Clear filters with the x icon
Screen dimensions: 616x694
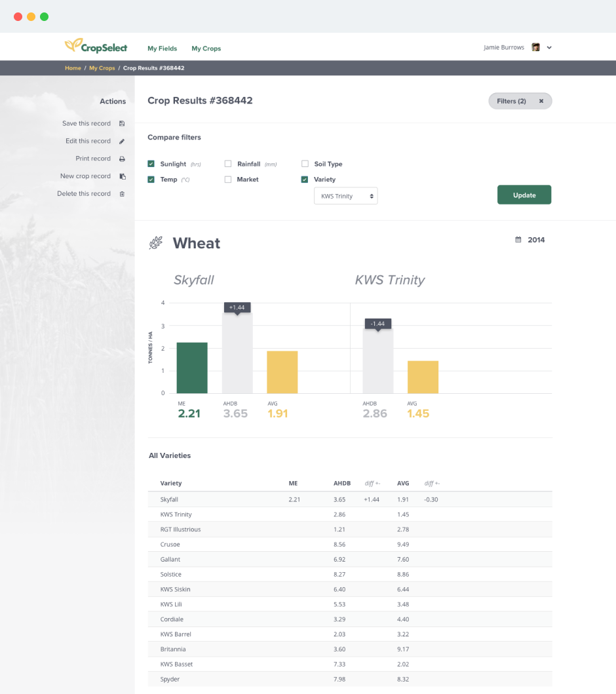pyautogui.click(x=541, y=101)
